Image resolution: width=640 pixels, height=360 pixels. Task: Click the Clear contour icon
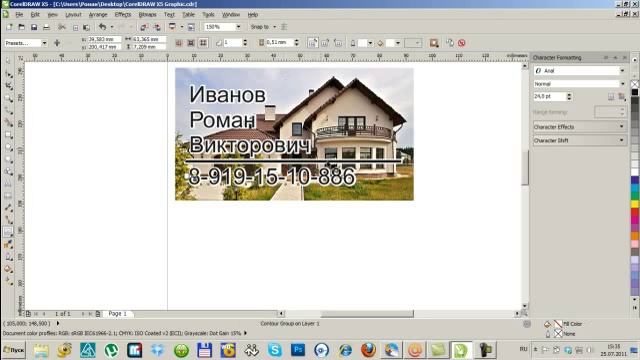point(462,43)
